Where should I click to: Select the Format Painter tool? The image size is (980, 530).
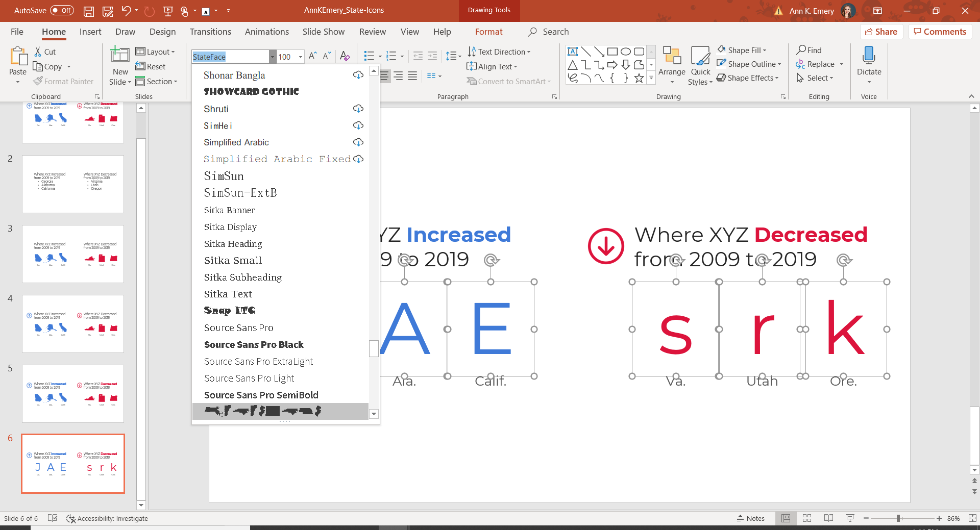63,81
